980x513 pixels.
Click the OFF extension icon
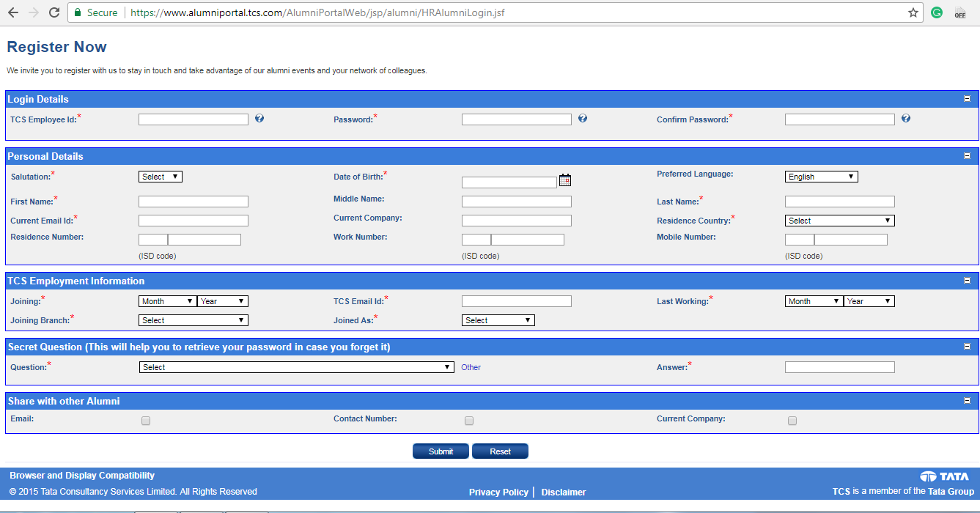click(959, 12)
